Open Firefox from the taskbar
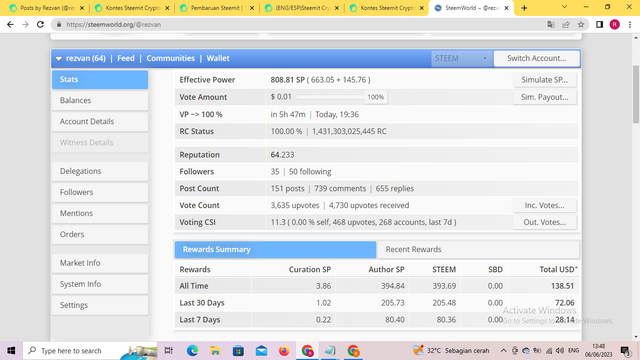The image size is (640, 360). [x=284, y=351]
